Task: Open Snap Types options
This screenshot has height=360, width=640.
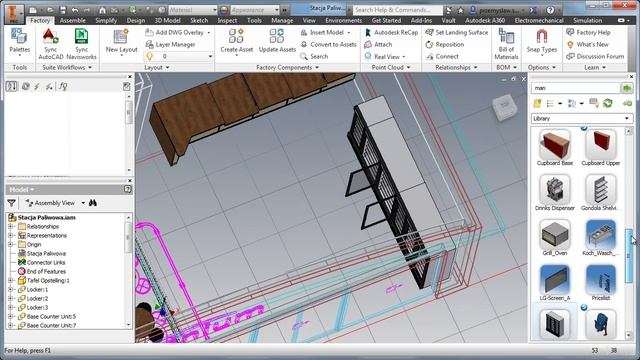Action: pos(542,42)
